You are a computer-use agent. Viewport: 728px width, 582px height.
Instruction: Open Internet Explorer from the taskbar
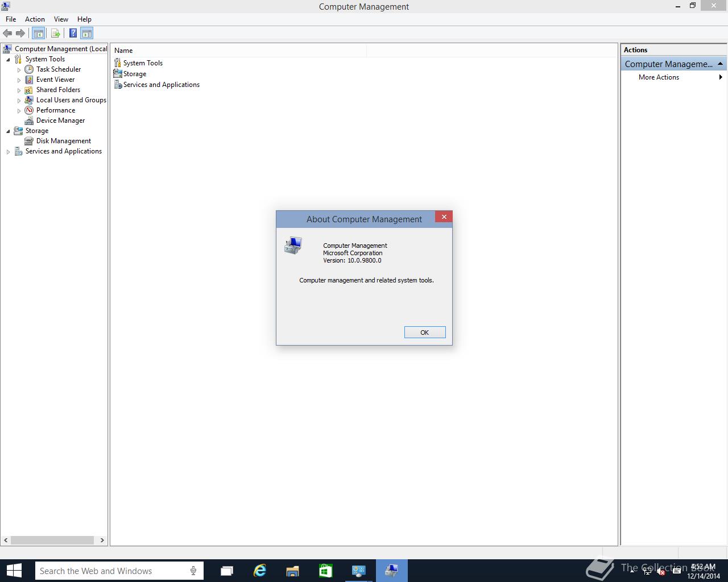260,571
